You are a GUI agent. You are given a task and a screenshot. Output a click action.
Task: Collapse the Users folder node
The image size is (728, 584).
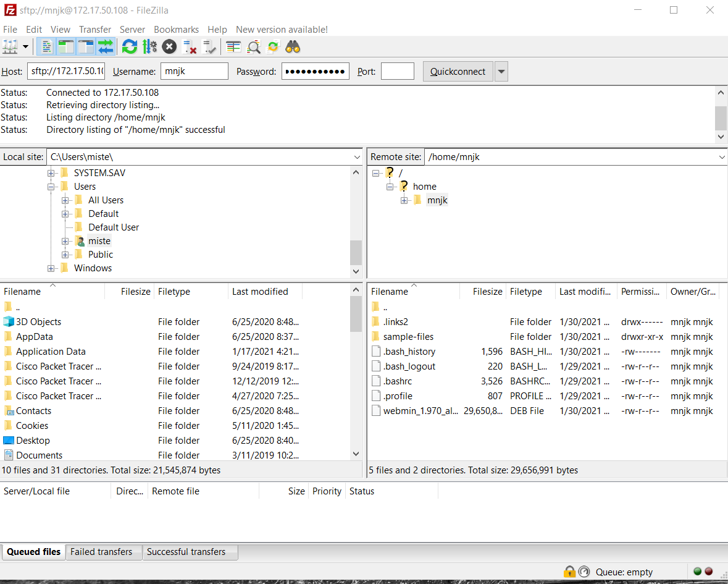coord(51,187)
